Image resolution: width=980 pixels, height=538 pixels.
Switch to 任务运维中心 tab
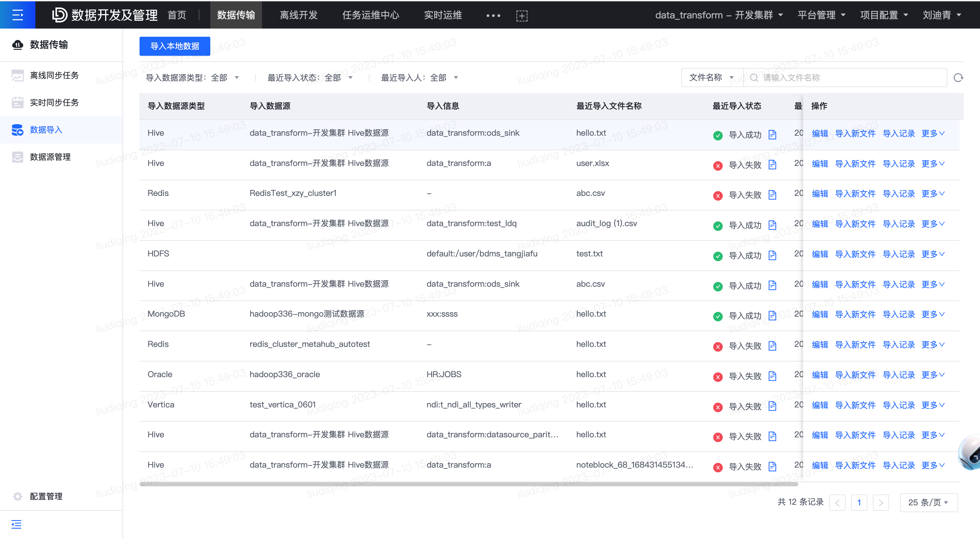coord(371,15)
